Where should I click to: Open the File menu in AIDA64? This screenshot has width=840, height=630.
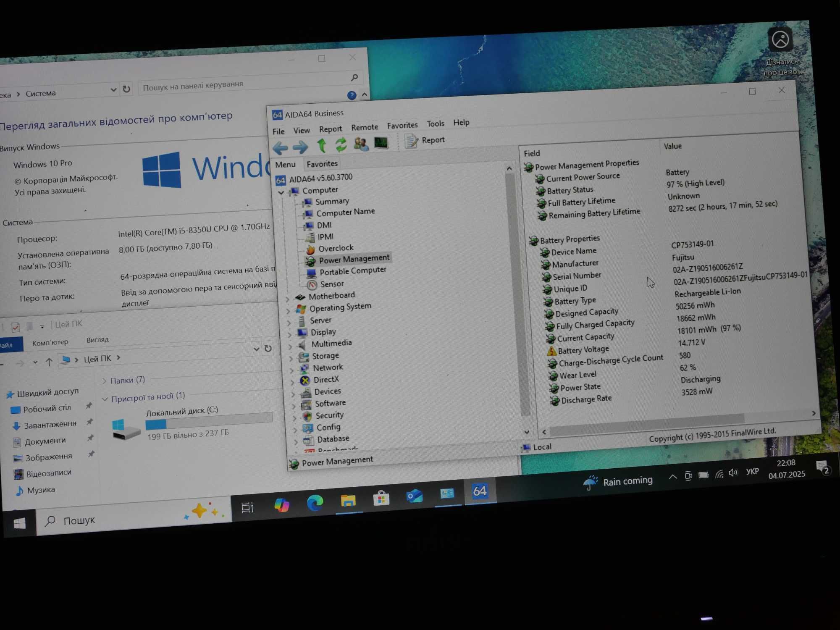pyautogui.click(x=278, y=131)
